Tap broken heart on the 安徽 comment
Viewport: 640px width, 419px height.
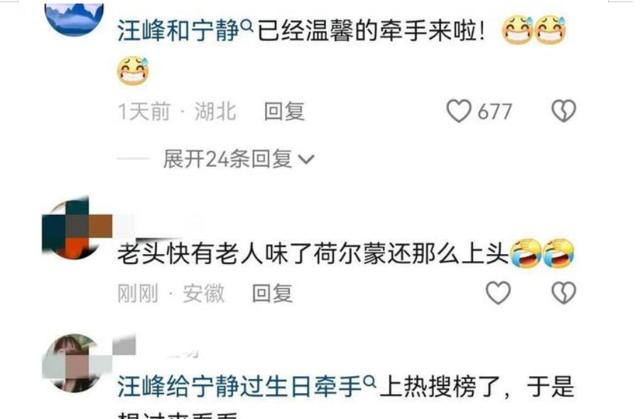(x=564, y=293)
